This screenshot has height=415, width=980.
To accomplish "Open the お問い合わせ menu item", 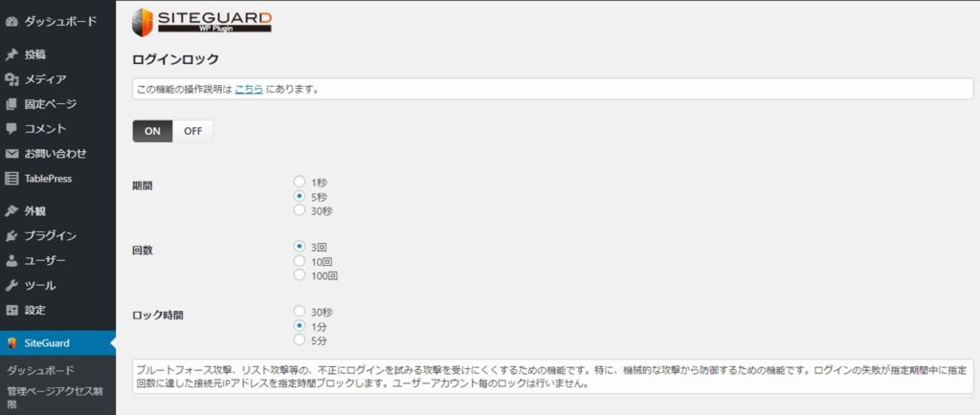I will point(57,154).
